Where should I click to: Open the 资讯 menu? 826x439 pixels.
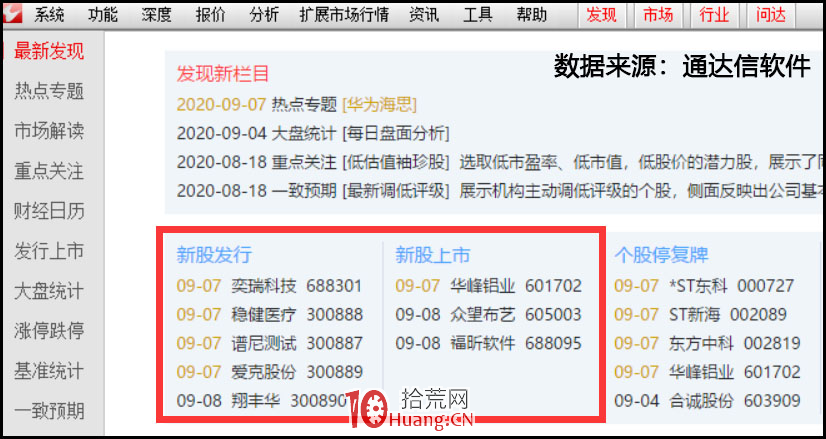click(x=424, y=15)
